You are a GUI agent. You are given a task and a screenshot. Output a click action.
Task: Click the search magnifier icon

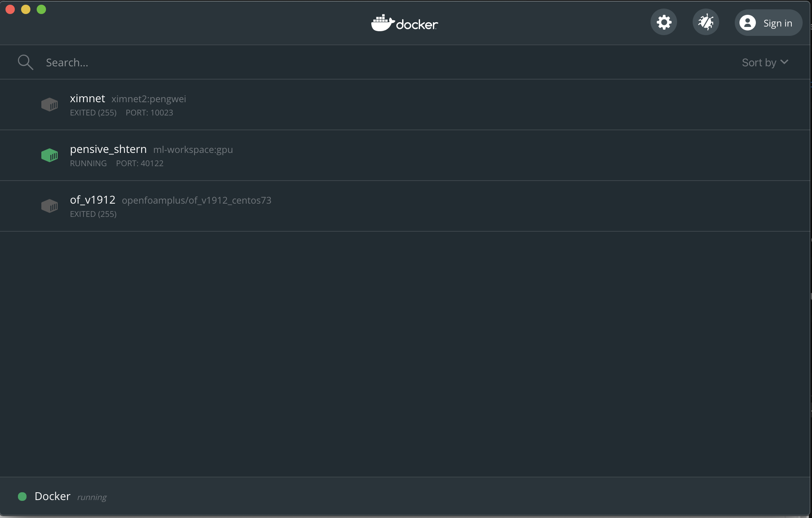pos(25,62)
